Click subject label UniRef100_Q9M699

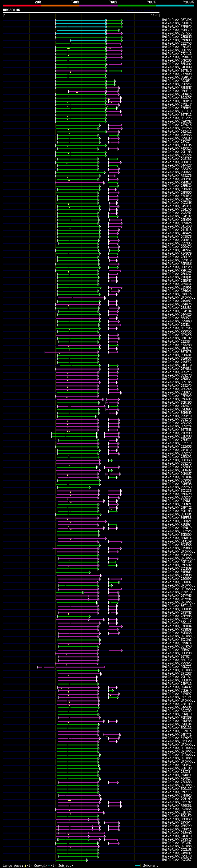177,220
